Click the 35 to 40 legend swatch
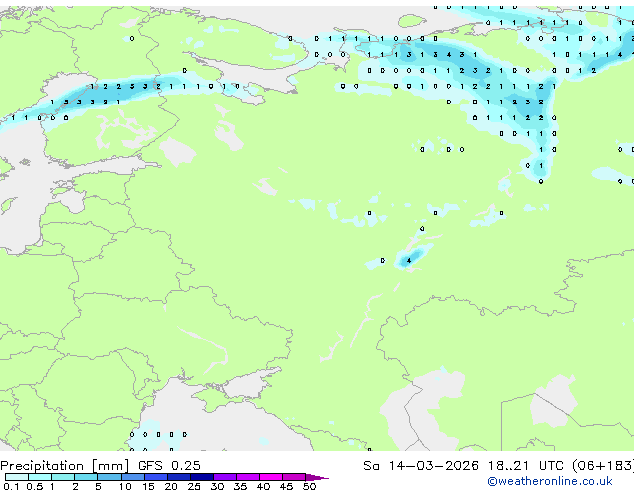Image resolution: width=634 pixels, height=490 pixels. tap(248, 477)
